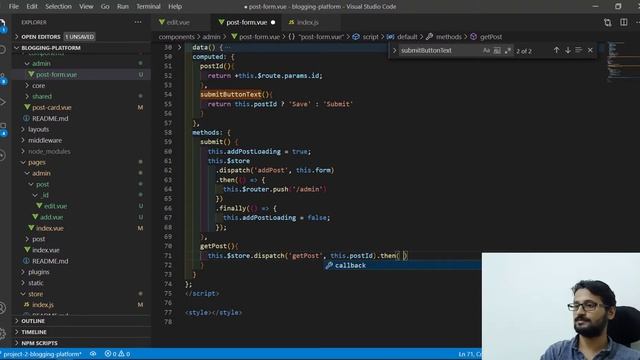The height and width of the screenshot is (360, 640).
Task: Toggle Match Whole Word in find widget
Action: 497,51
